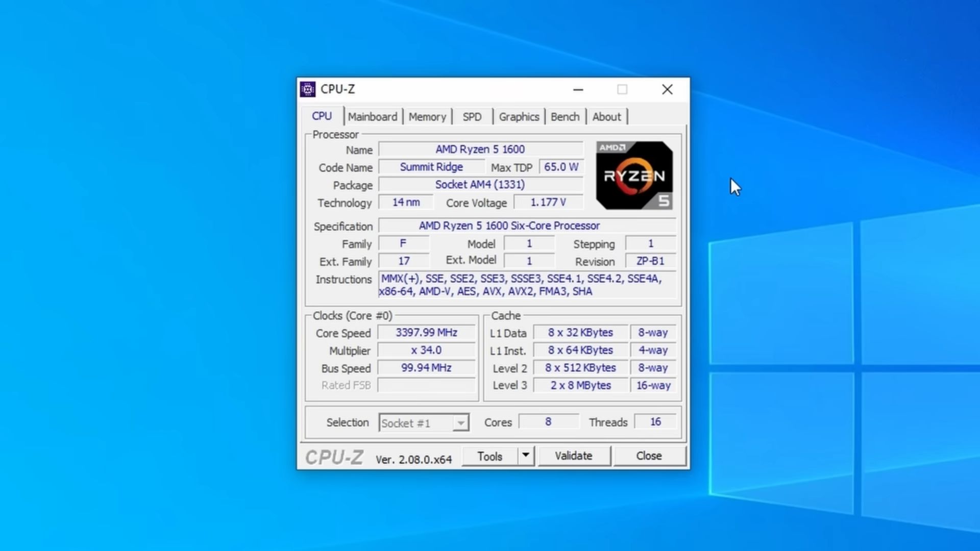980x551 pixels.
Task: Click the Tools button
Action: coord(490,456)
